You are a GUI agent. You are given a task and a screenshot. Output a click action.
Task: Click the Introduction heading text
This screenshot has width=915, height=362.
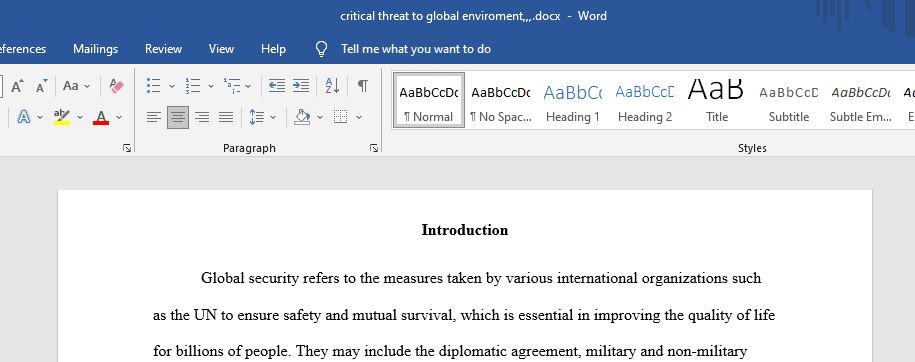coord(465,230)
